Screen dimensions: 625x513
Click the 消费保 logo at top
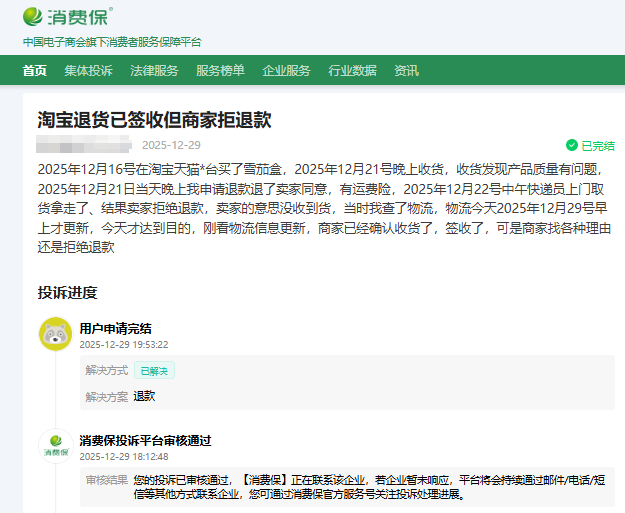click(67, 16)
